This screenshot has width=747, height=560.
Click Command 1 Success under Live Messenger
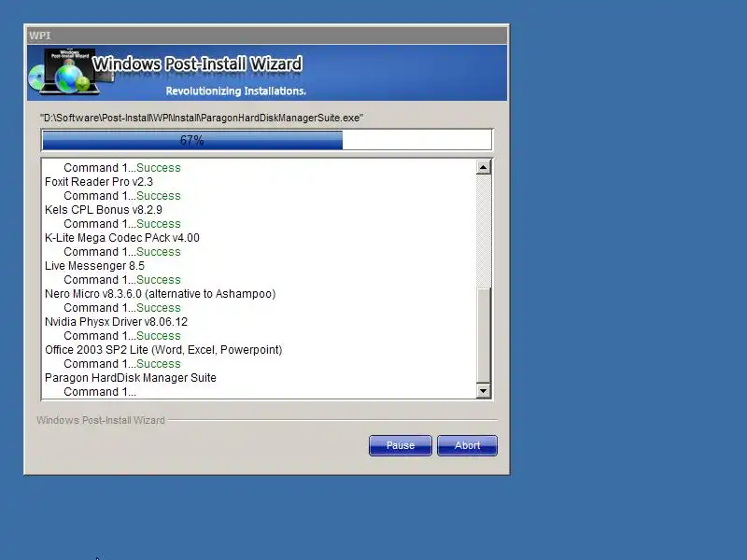pyautogui.click(x=122, y=280)
